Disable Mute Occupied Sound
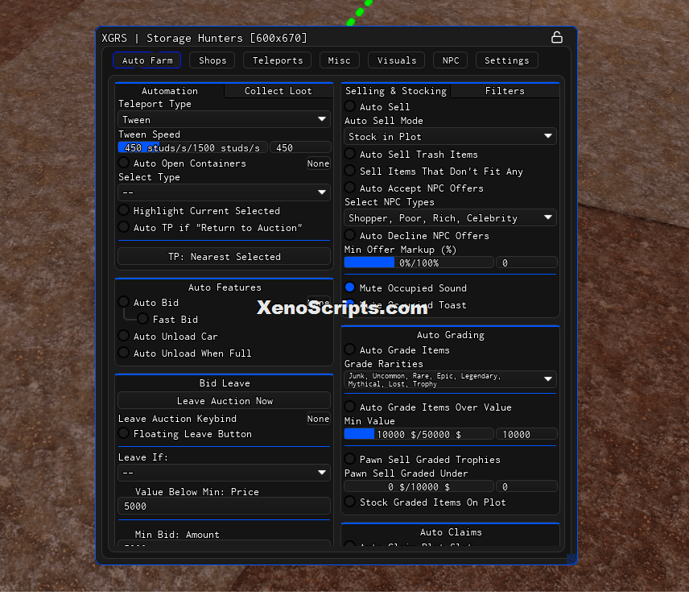The width and height of the screenshot is (689, 616). 350,287
